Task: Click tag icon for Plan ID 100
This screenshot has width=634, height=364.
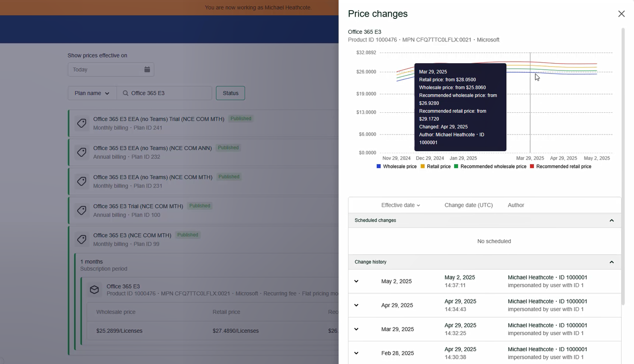Action: pyautogui.click(x=81, y=211)
